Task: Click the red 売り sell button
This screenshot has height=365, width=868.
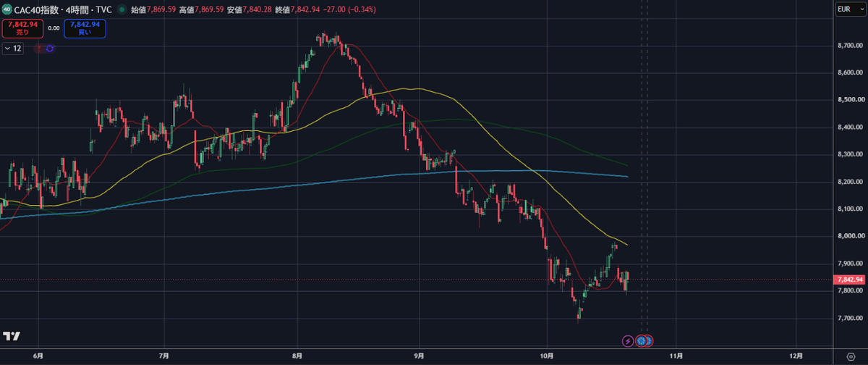Action: [22, 29]
